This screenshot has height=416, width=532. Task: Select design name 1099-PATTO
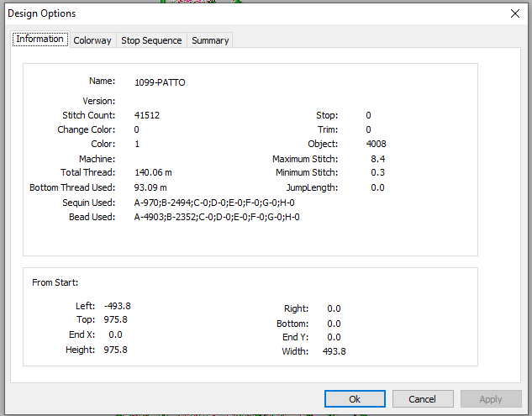(x=160, y=82)
